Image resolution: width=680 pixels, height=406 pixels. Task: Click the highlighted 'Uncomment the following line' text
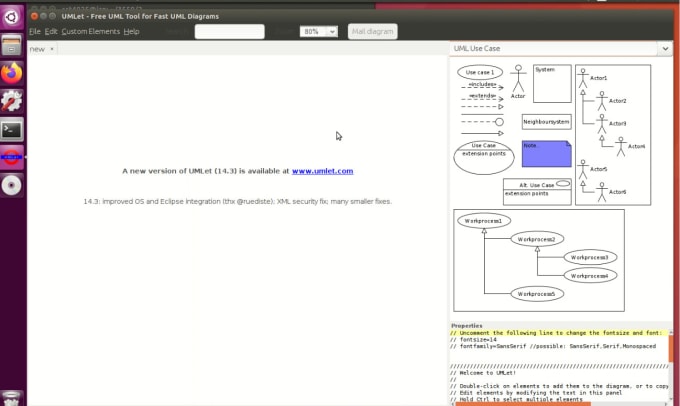coord(556,333)
